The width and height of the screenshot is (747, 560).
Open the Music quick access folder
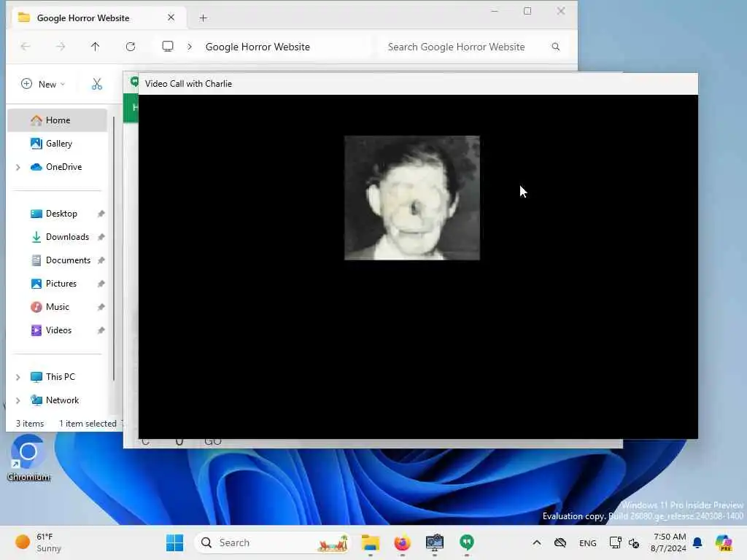click(x=57, y=307)
